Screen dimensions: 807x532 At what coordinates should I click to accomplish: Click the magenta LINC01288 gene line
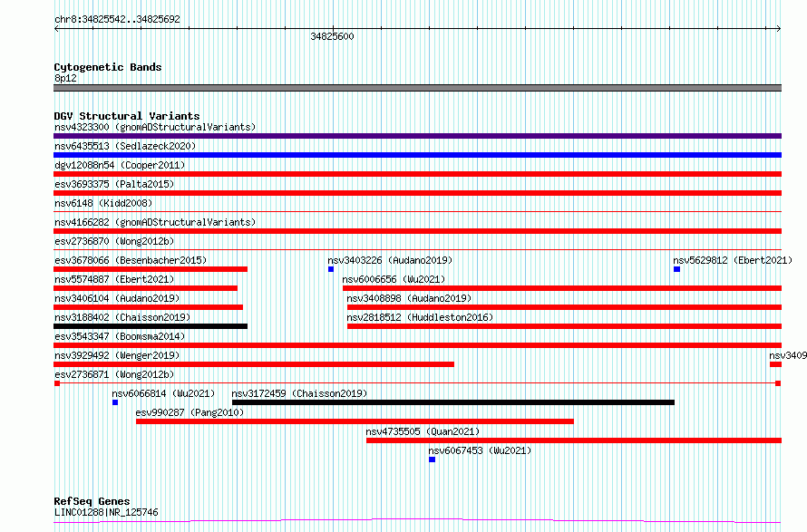(417, 521)
